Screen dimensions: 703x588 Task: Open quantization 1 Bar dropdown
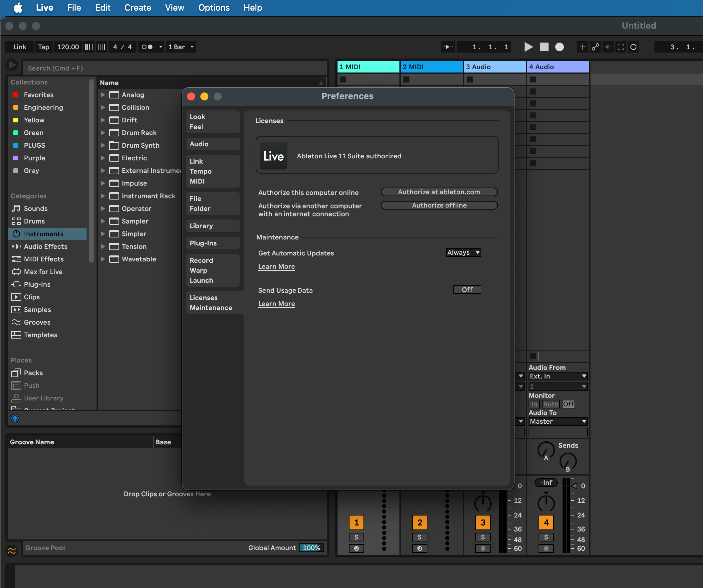click(181, 47)
